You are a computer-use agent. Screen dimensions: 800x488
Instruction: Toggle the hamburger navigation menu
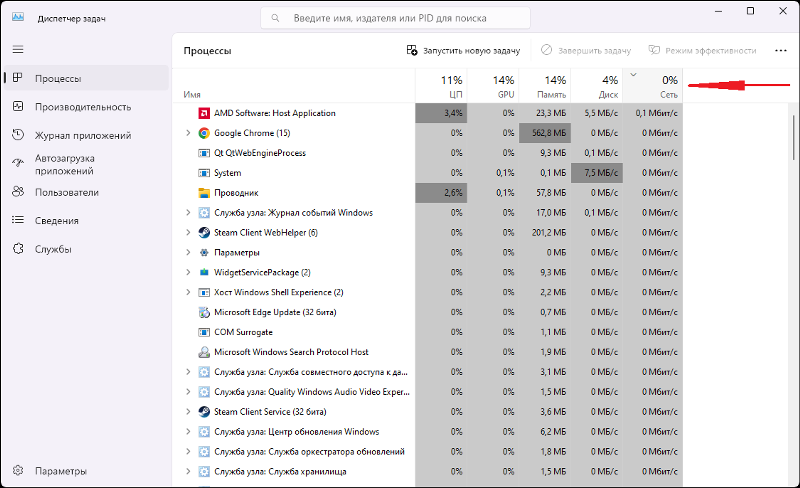18,50
